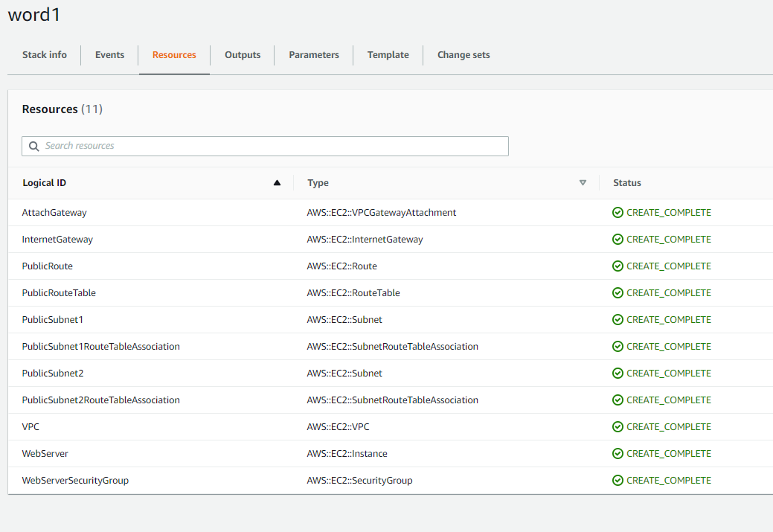This screenshot has width=773, height=532.
Task: Focus the Search resources field
Action: (x=265, y=147)
